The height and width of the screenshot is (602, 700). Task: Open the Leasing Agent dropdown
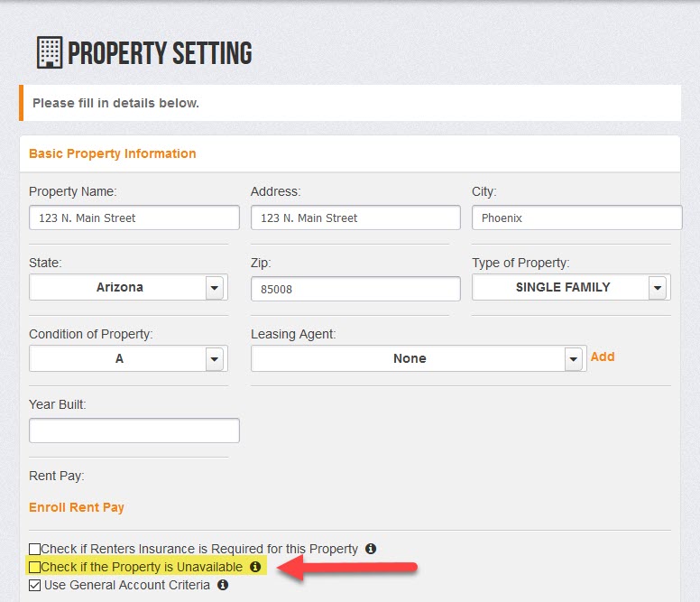click(x=419, y=358)
